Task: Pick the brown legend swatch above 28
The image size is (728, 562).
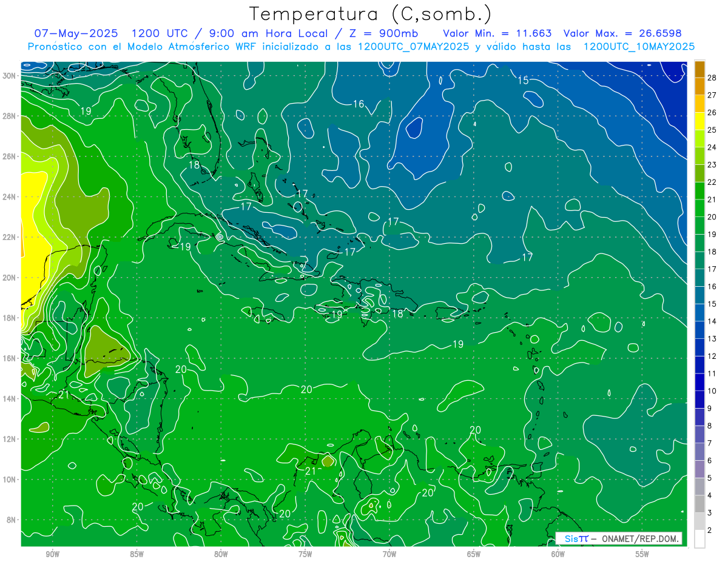Action: (x=699, y=69)
